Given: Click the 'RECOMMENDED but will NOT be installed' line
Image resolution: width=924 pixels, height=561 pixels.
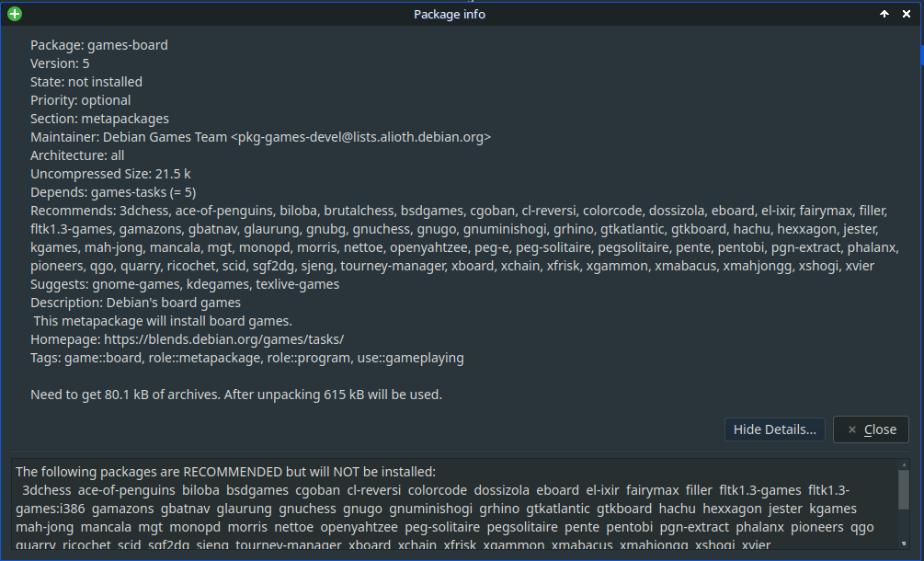Looking at the screenshot, I should (x=225, y=472).
